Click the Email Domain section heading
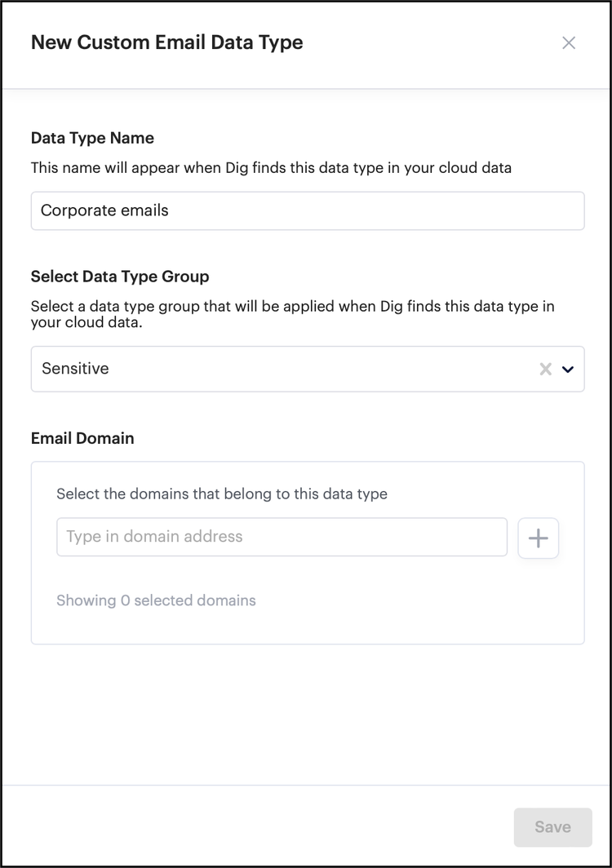Viewport: 612px width, 868px height. [82, 438]
